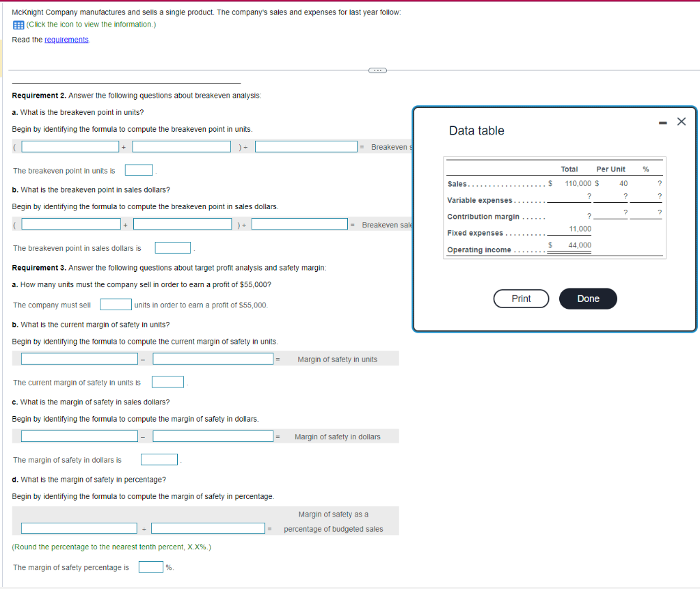Image resolution: width=700 pixels, height=589 pixels.
Task: Click the Sales per unit value 40
Action: [623, 183]
